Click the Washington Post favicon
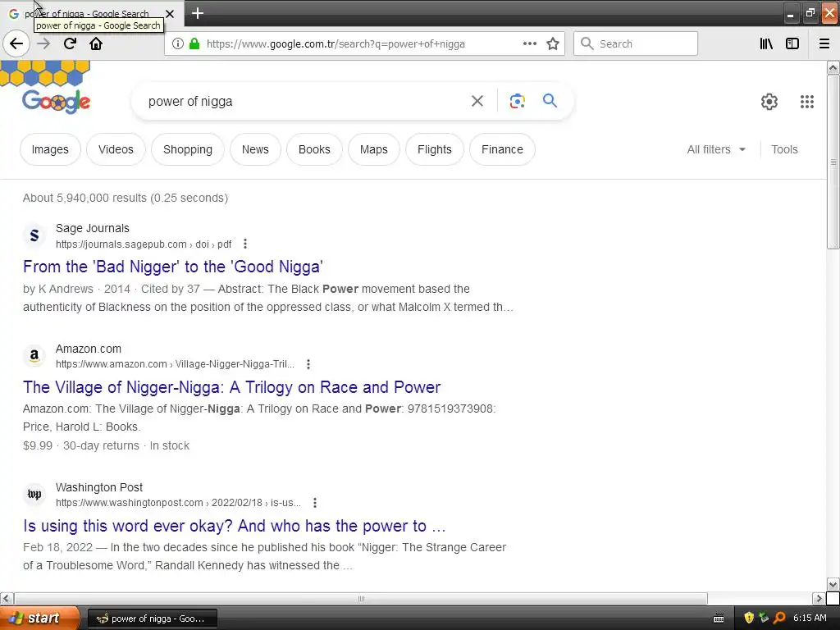Viewport: 840px width, 630px height. pos(34,494)
